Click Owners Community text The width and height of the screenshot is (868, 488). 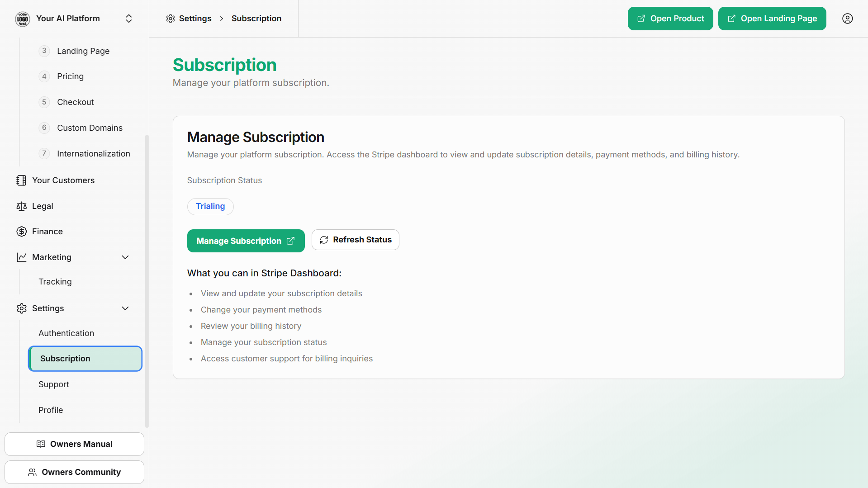[x=81, y=472]
